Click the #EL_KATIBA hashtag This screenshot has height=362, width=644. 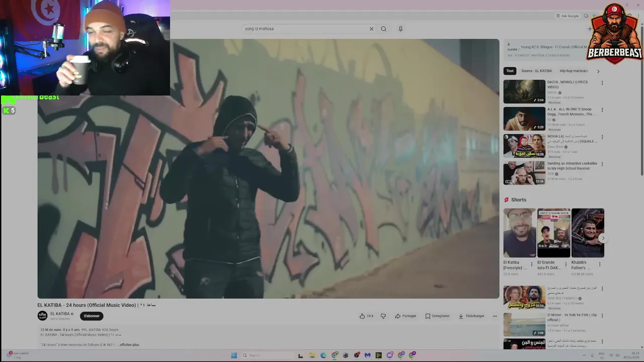91,330
